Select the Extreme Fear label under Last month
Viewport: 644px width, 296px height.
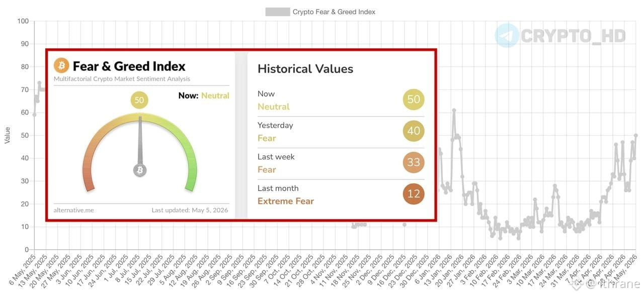coord(286,201)
